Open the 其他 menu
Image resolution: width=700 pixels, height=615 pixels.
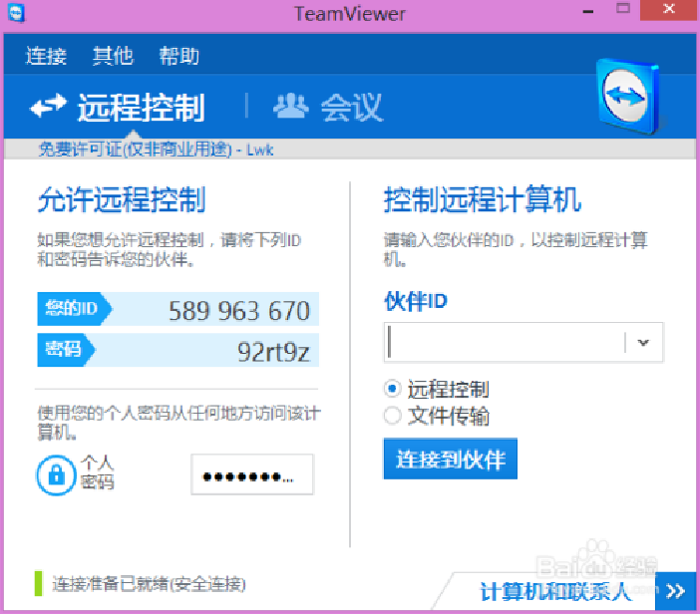(x=113, y=56)
